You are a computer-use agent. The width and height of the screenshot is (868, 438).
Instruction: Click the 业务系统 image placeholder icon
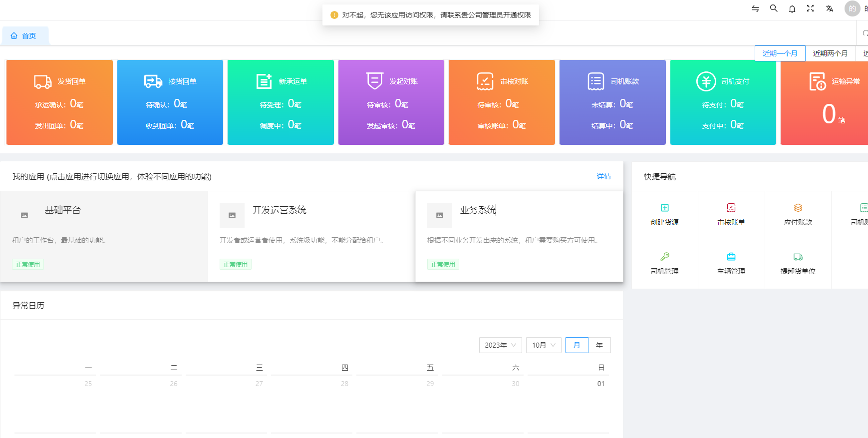coord(440,215)
